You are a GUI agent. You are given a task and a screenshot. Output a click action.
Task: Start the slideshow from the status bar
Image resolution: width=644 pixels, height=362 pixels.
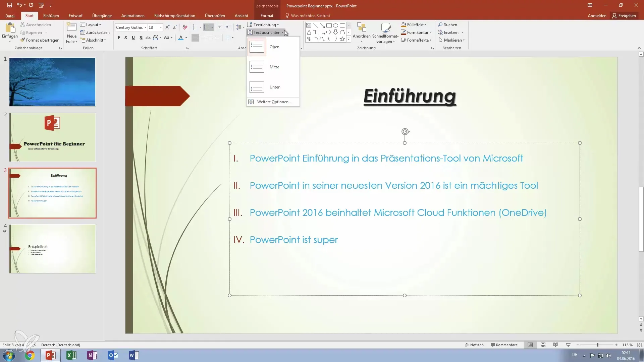(x=568, y=345)
